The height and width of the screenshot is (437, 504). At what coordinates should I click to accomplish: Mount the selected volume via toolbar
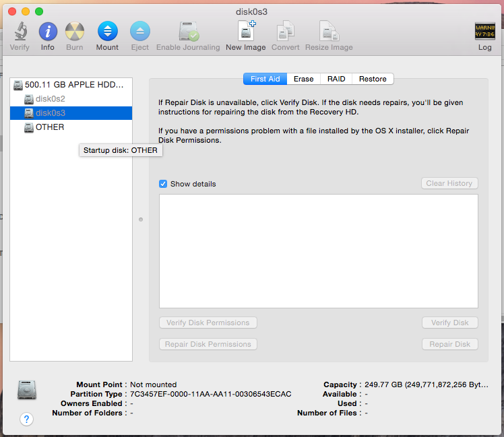107,31
